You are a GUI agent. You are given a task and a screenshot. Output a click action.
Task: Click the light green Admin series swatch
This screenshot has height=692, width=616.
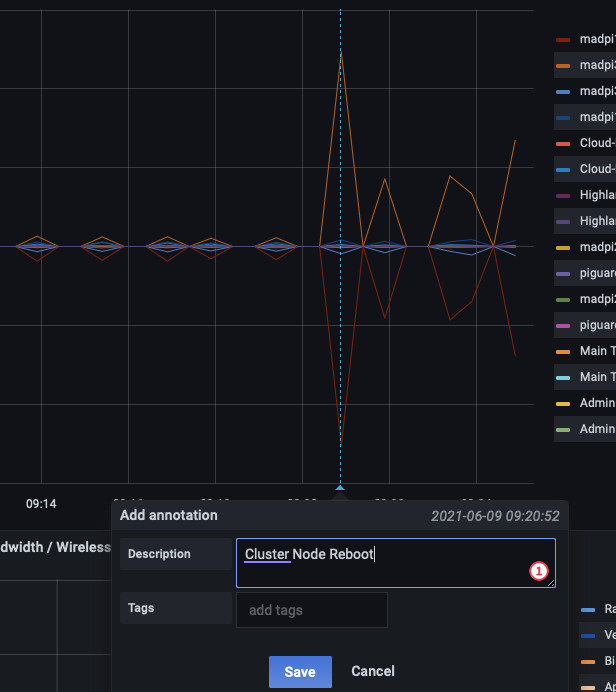[x=563, y=430]
